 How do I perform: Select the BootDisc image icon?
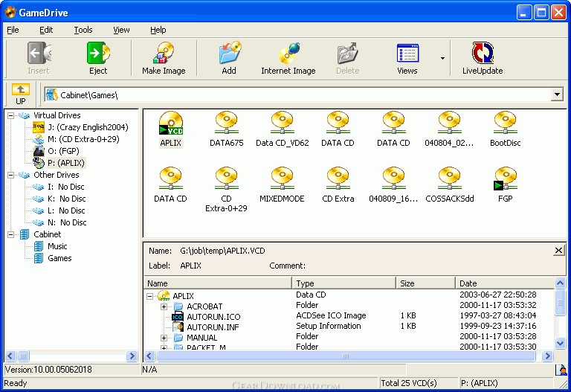pos(505,129)
